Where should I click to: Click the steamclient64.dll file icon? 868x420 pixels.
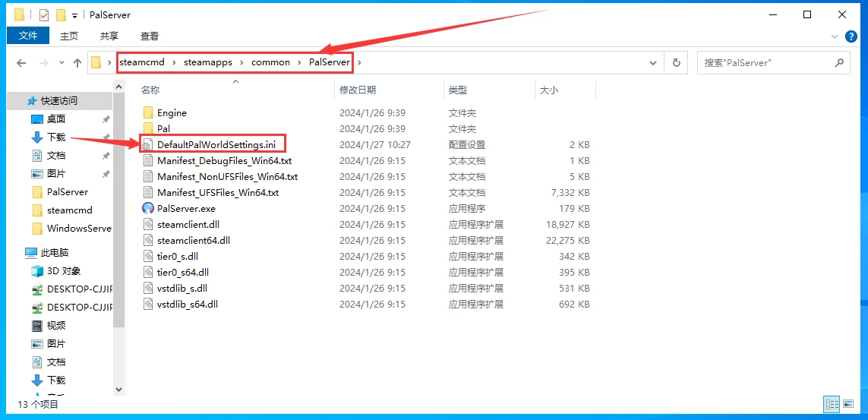point(148,241)
